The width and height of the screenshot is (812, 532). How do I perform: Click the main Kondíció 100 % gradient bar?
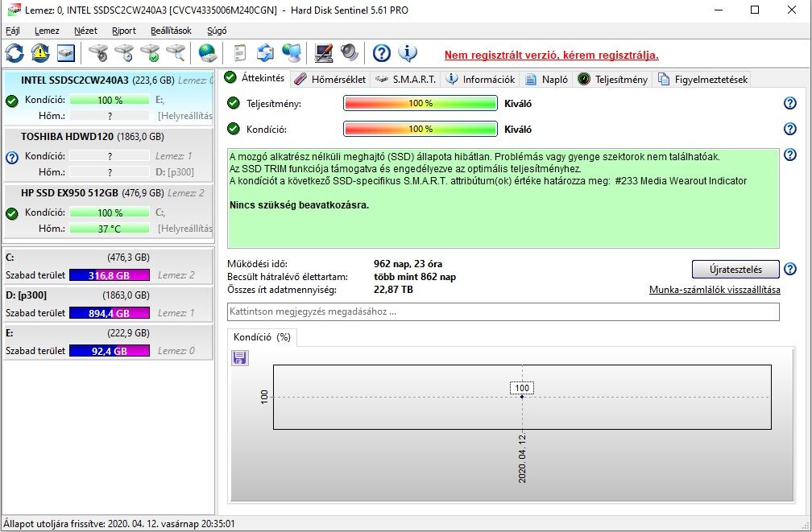point(420,129)
